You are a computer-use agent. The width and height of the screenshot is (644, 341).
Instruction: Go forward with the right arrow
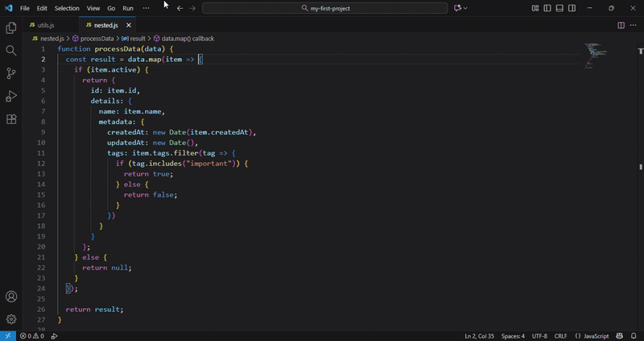pyautogui.click(x=192, y=8)
